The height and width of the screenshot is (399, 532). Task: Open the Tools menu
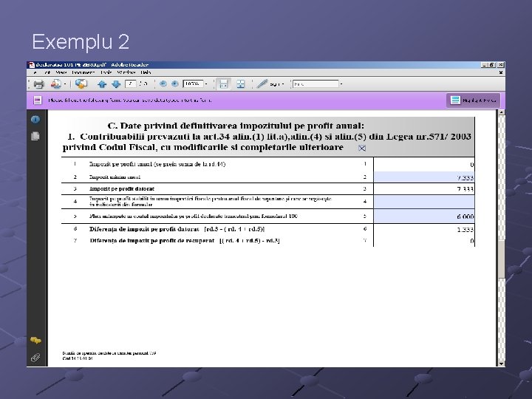pyautogui.click(x=106, y=72)
